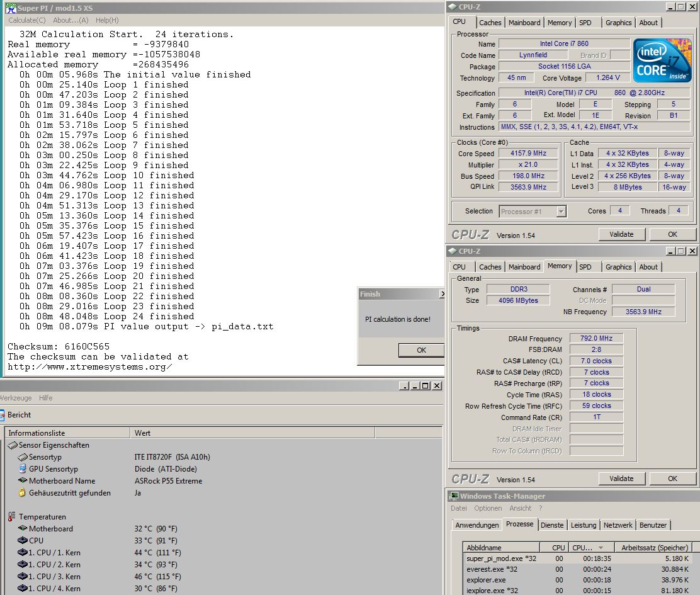Click the Motherboard Name icon
Screen dimensions: 700x595
(22, 481)
